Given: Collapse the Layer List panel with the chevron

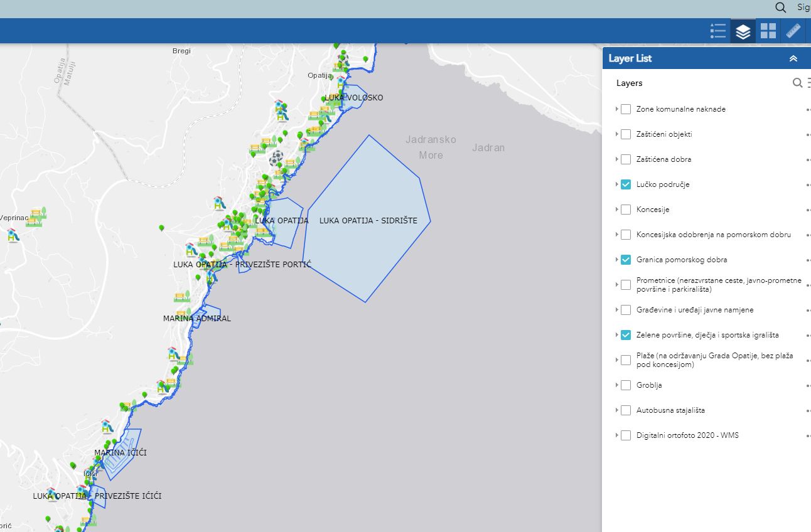Looking at the screenshot, I should pos(793,58).
